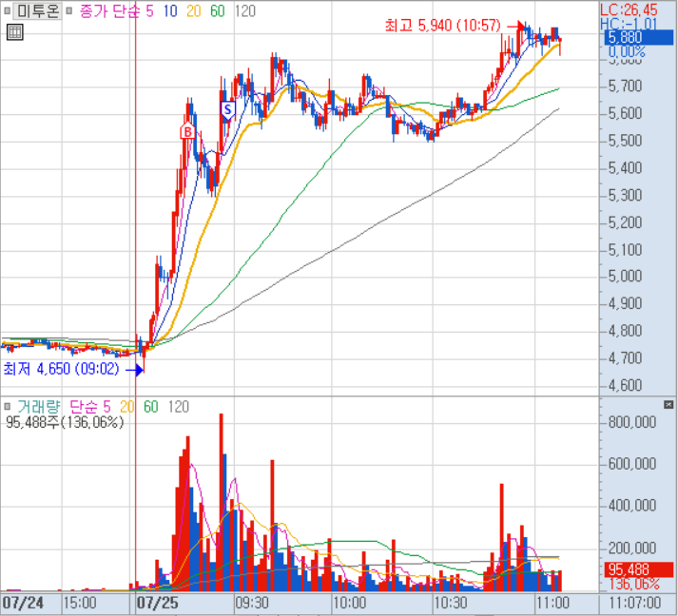Click the small square beside 종가 단순
The image size is (678, 616).
click(x=68, y=11)
